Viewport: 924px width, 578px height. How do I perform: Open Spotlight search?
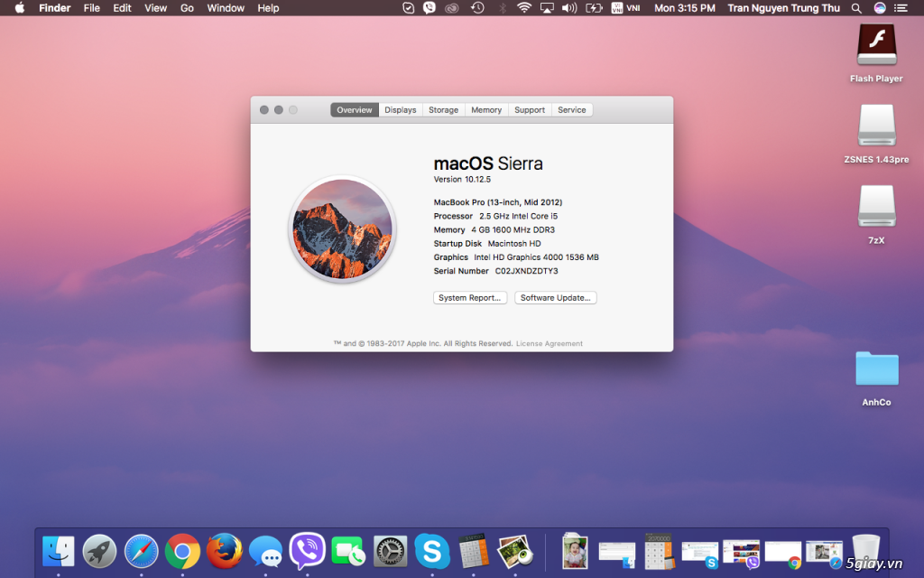[856, 8]
